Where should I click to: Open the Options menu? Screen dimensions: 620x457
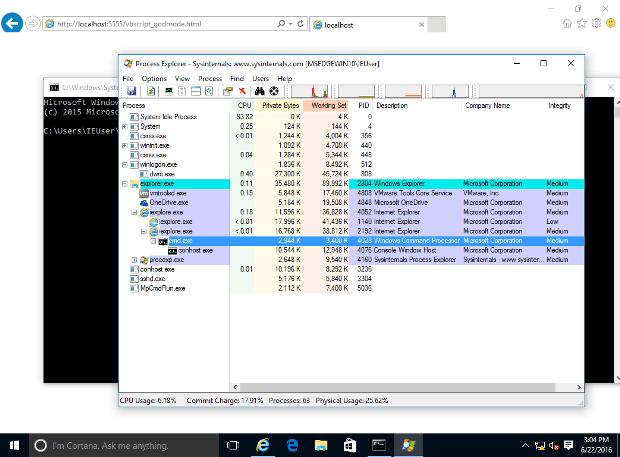[154, 78]
